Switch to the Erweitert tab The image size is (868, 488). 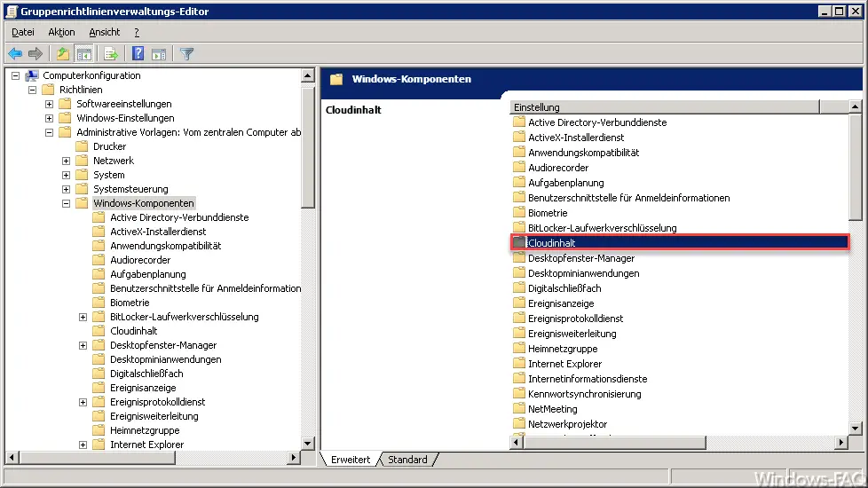pos(351,460)
